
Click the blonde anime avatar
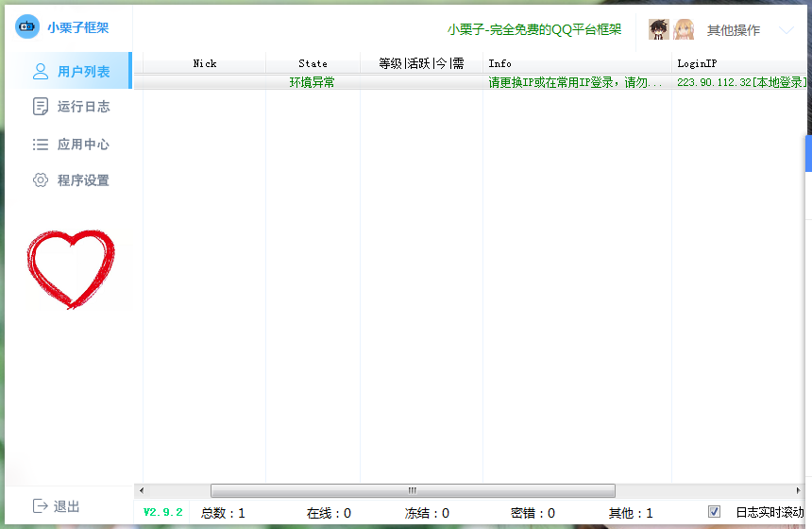coord(684,29)
